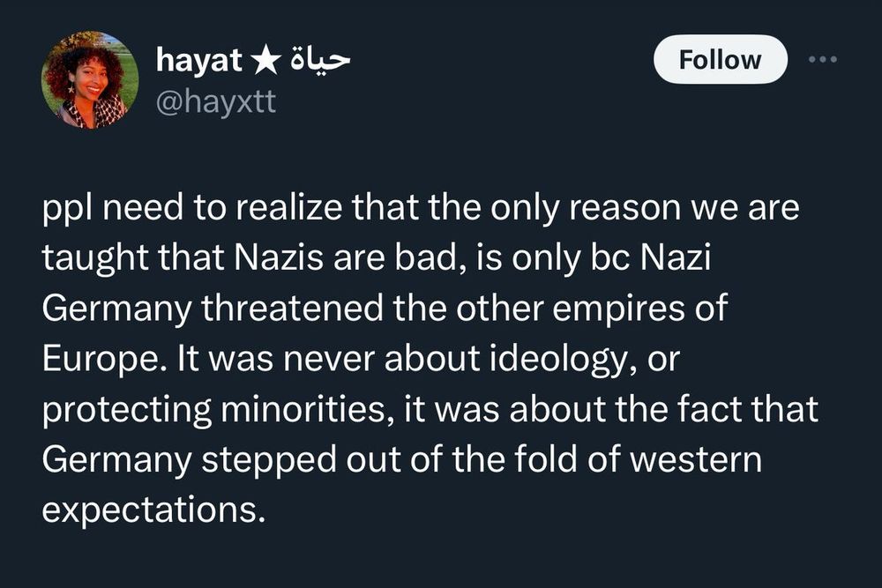Click the display name "hayat"
The height and width of the screenshot is (588, 882).
(x=199, y=60)
